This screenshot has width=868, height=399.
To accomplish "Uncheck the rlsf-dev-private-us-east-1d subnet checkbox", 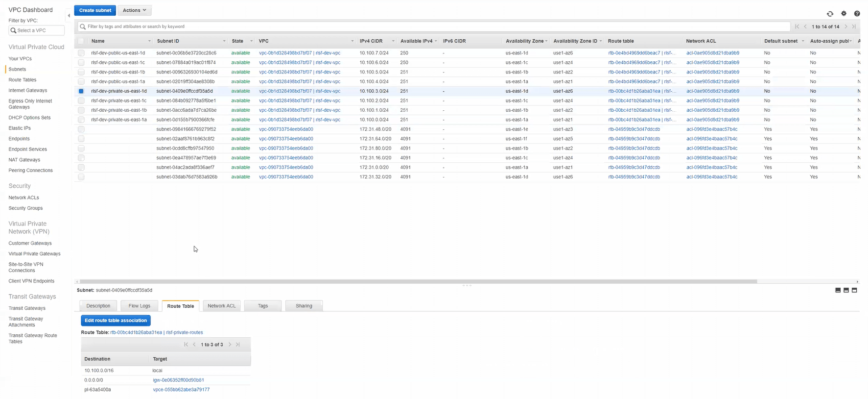I will [81, 91].
